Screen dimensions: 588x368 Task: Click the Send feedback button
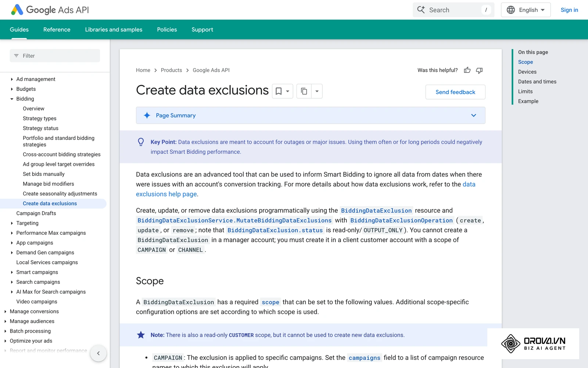click(455, 92)
